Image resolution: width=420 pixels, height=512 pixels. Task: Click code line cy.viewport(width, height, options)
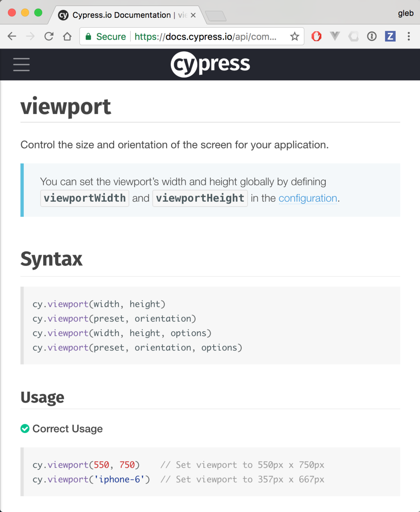[x=122, y=333]
